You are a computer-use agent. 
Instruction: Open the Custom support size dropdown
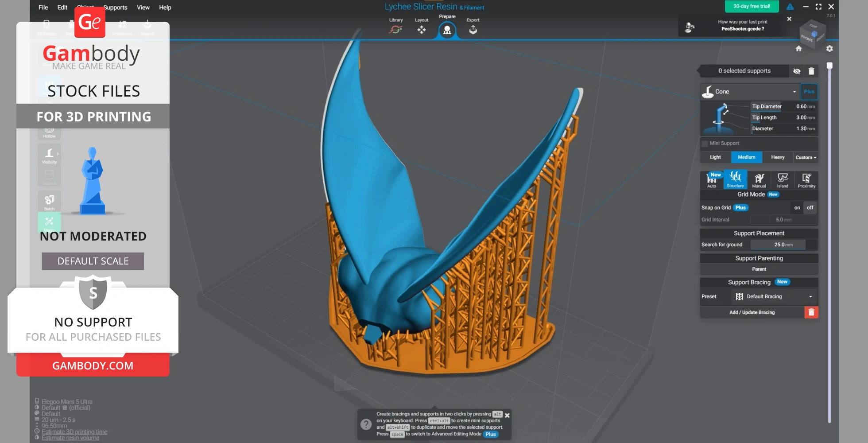806,157
